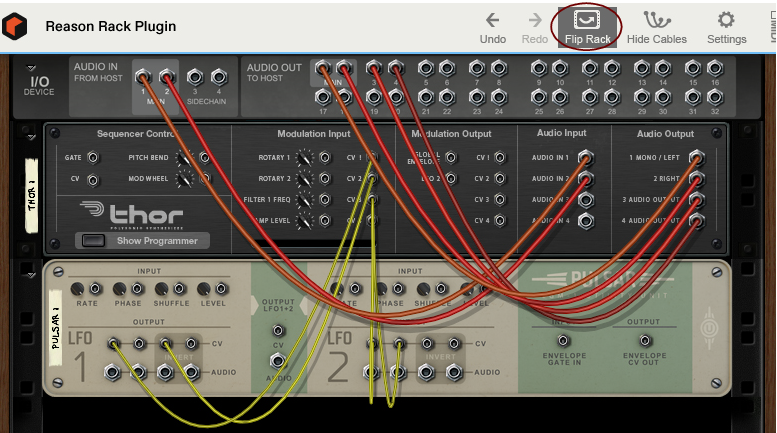Image resolution: width=777 pixels, height=433 pixels.
Task: Click Audio In From Host jack 1
Action: (x=143, y=77)
